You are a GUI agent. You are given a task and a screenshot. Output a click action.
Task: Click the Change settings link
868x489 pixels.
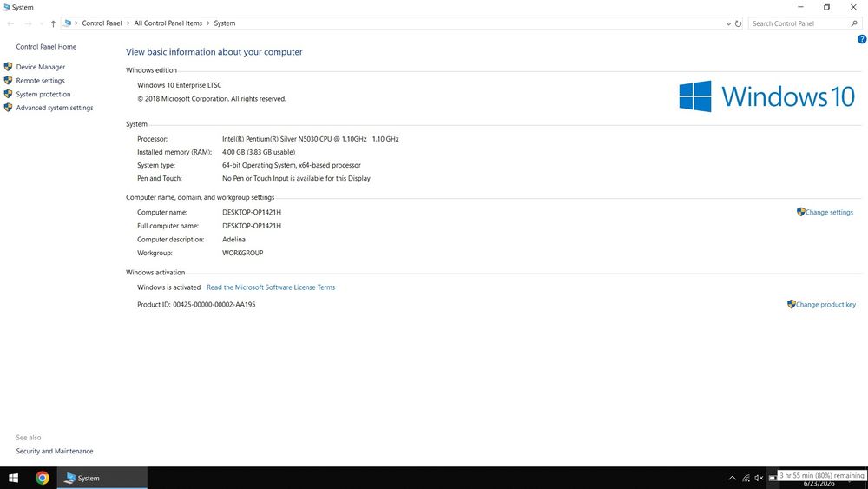(x=829, y=212)
